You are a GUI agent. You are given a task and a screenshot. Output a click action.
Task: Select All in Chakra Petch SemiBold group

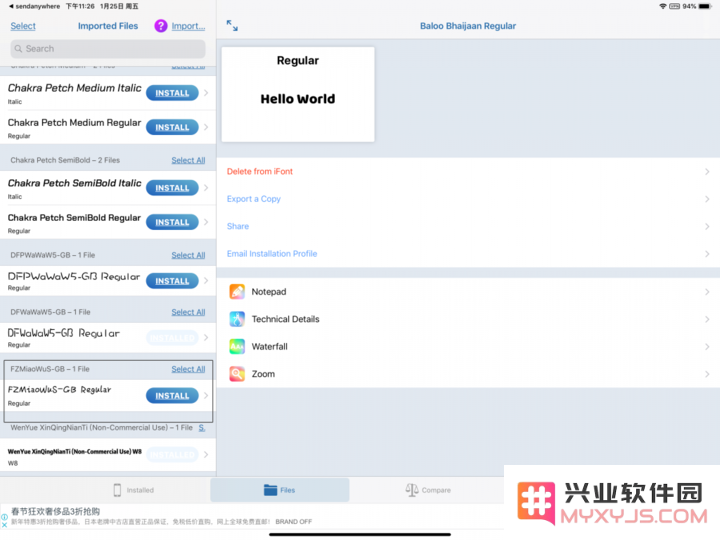click(x=188, y=160)
